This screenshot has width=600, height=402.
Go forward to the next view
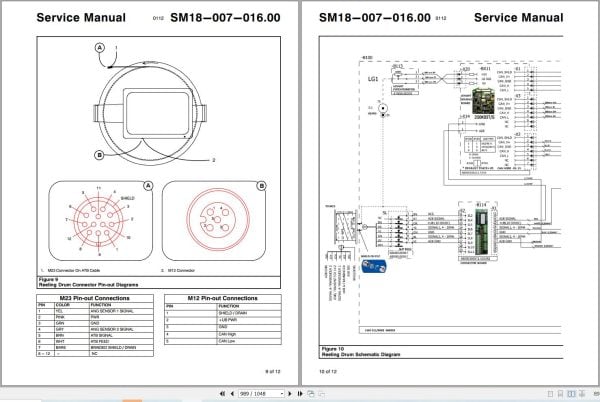pyautogui.click(x=321, y=394)
